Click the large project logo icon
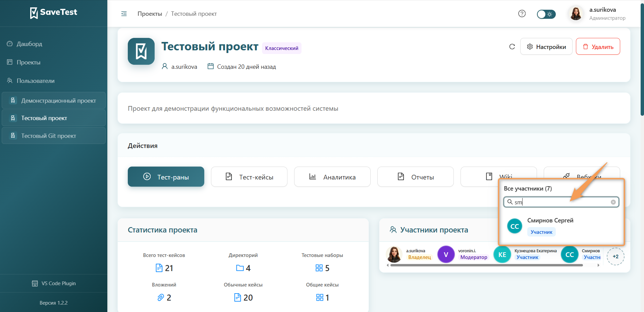 [x=141, y=51]
